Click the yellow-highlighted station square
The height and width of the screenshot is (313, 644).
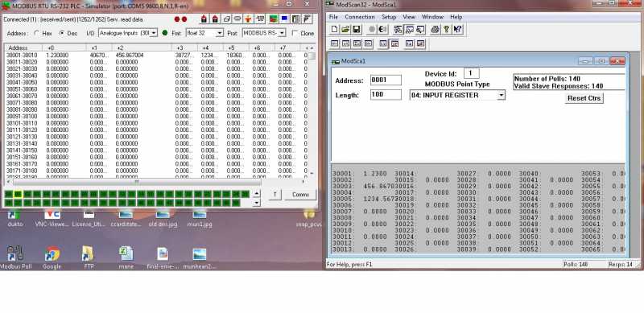[18, 194]
